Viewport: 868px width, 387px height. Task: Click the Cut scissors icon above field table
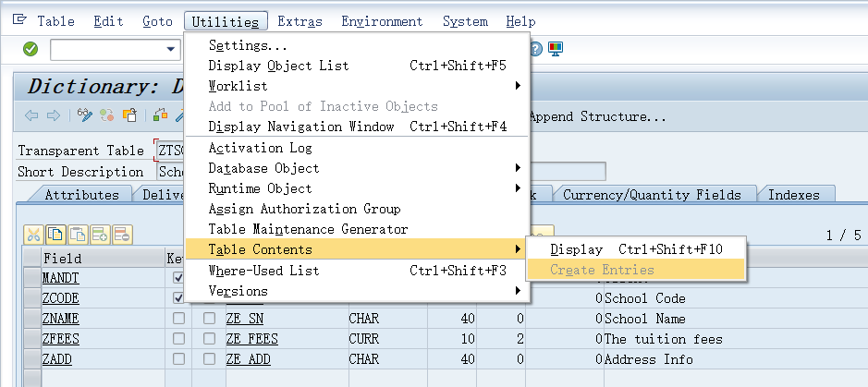(x=33, y=235)
